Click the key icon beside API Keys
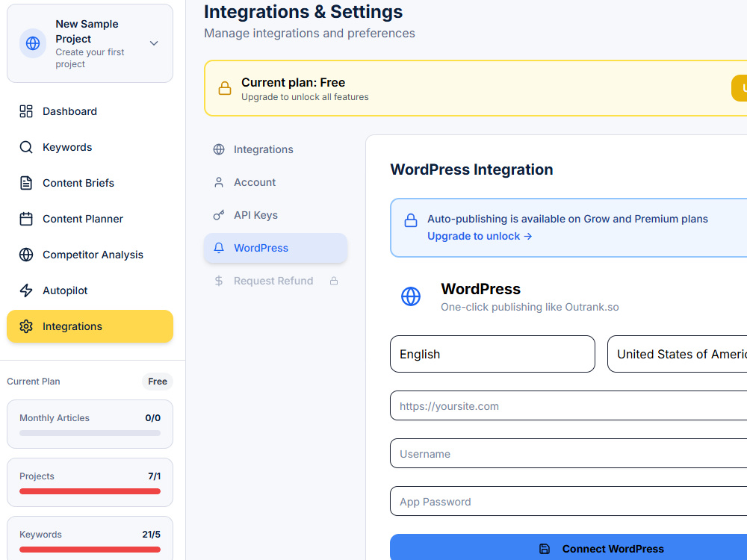Viewport: 747px width, 560px height. coord(219,215)
